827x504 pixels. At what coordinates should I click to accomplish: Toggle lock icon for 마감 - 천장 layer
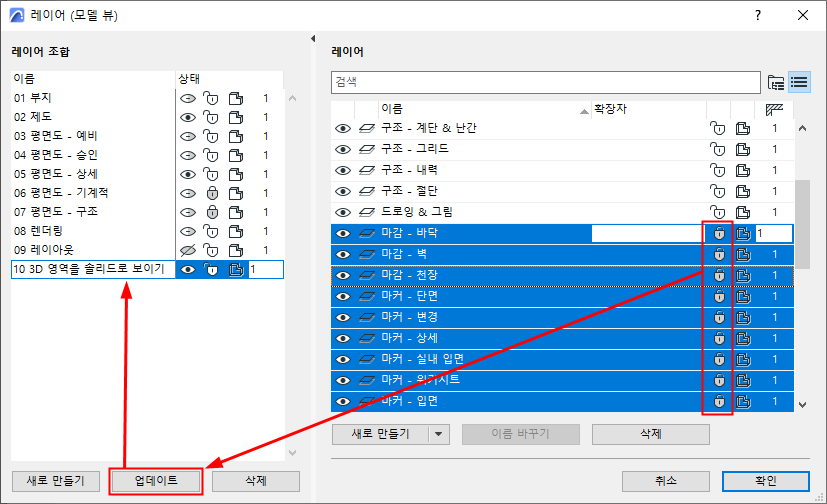[x=719, y=276]
